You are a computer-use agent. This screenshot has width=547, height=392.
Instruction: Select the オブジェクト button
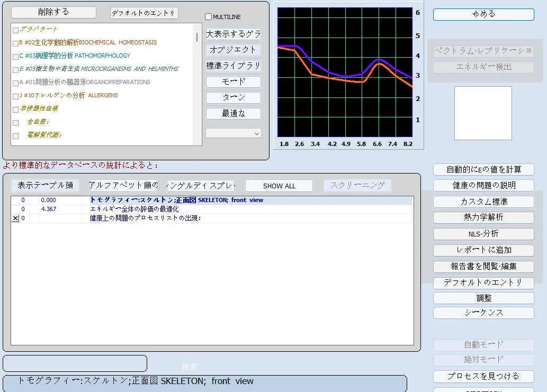234,50
